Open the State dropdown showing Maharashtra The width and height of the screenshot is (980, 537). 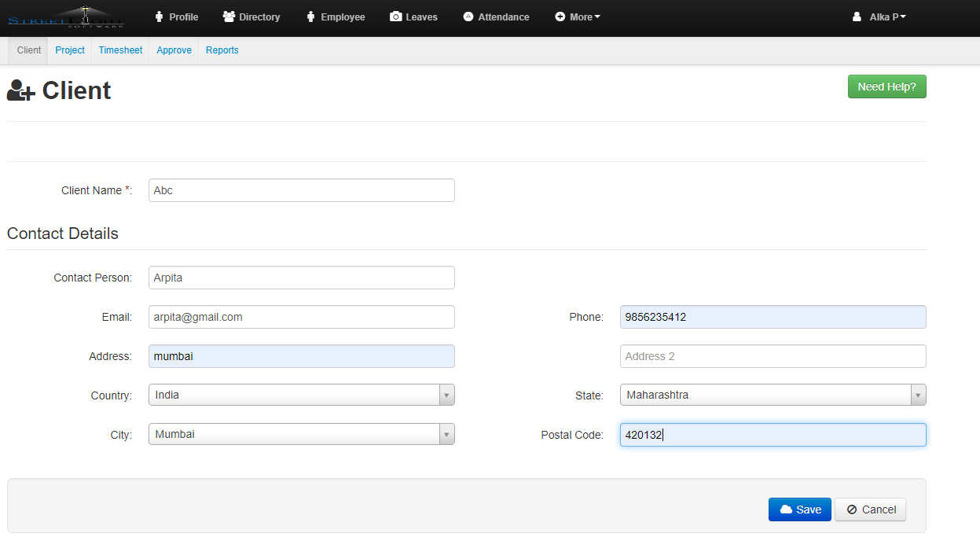coord(773,395)
